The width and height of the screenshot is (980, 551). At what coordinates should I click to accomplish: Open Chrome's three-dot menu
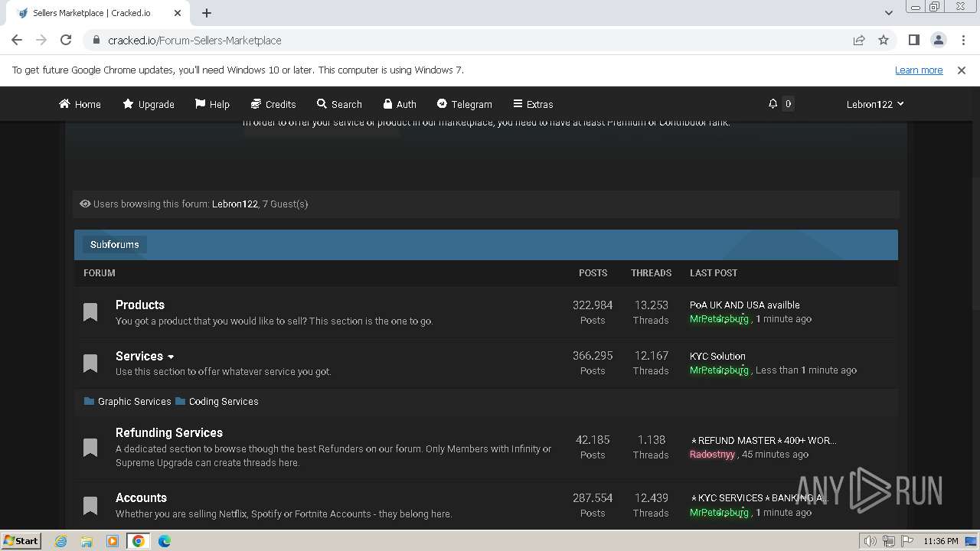962,40
